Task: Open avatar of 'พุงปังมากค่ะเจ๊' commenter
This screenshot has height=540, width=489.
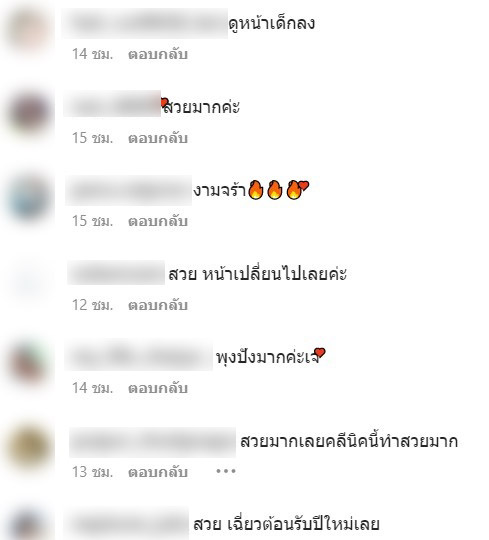Action: pos(29,364)
